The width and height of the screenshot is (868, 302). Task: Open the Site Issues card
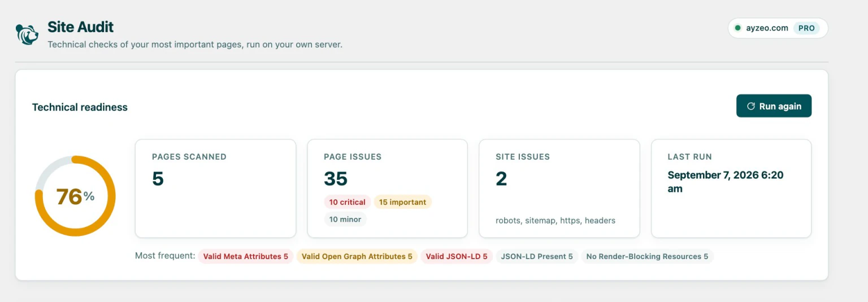tap(559, 189)
